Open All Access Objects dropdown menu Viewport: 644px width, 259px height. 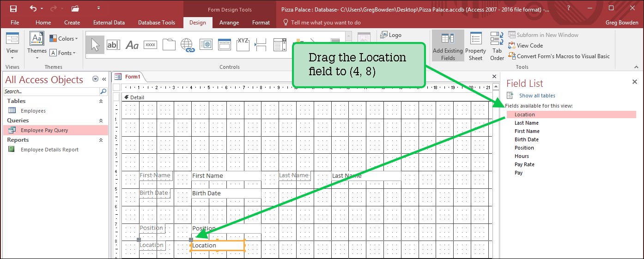click(x=95, y=79)
